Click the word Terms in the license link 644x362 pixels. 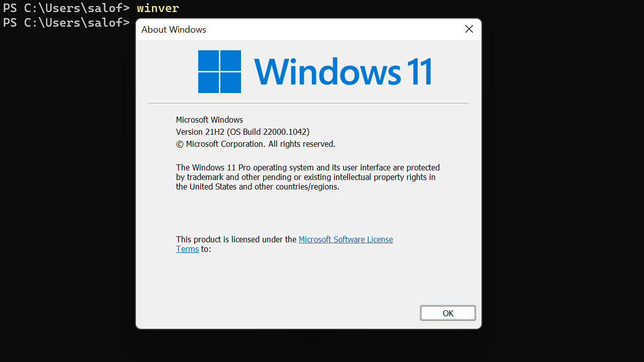click(x=187, y=249)
